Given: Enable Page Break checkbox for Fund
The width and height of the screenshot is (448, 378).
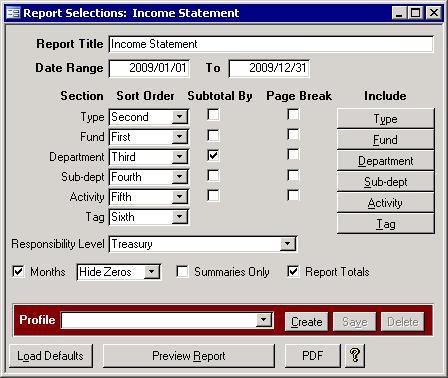Looking at the screenshot, I should tap(293, 135).
